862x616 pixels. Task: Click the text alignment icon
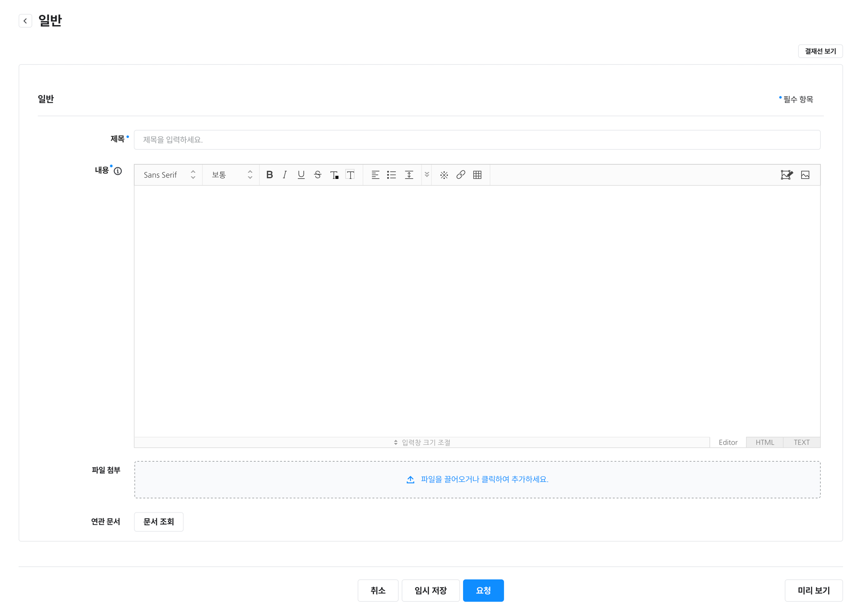[x=375, y=175]
